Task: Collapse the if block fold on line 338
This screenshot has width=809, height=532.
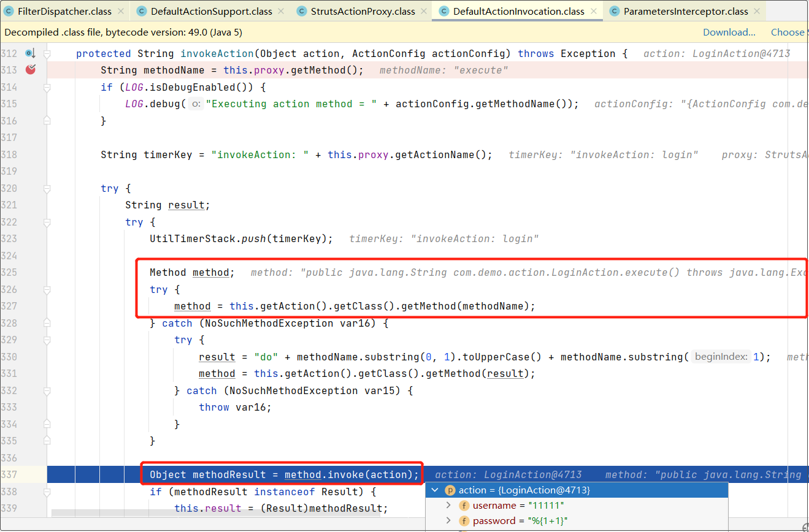Action: (47, 492)
